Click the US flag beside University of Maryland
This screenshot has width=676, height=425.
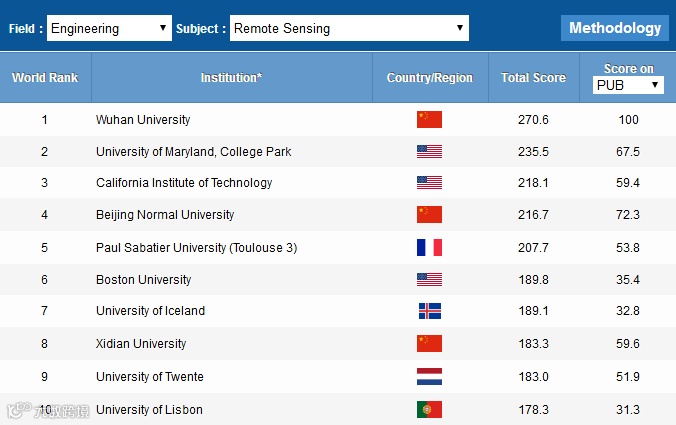point(429,152)
